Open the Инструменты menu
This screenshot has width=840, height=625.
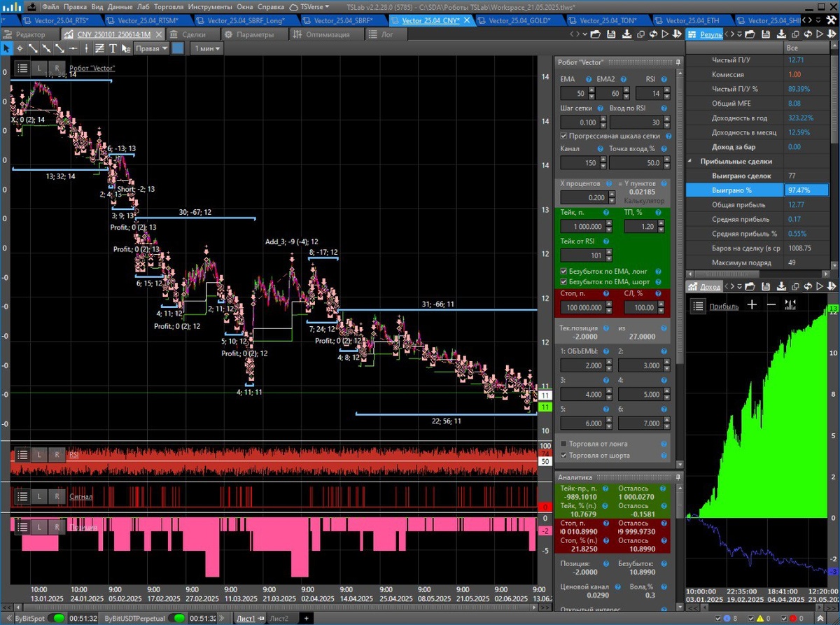(211, 6)
